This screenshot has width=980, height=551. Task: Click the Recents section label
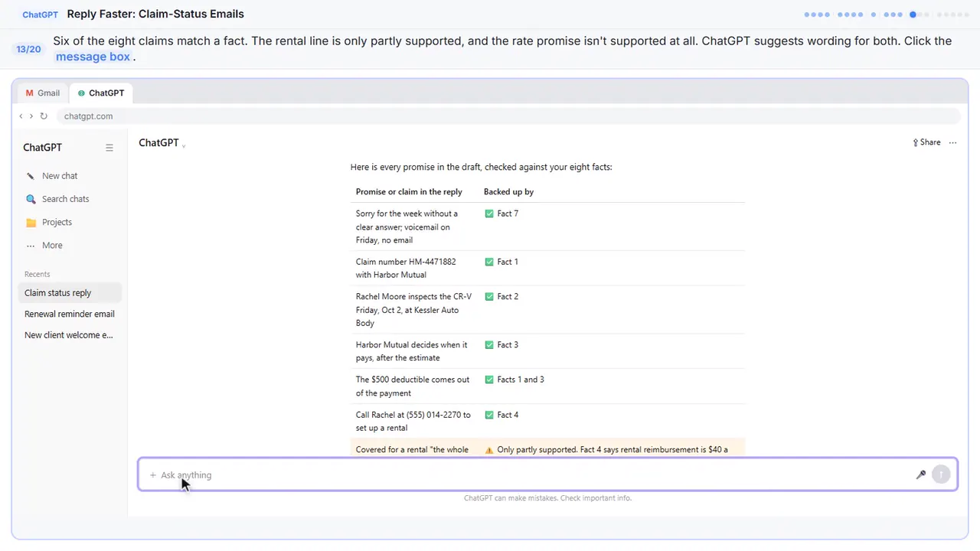(x=37, y=274)
